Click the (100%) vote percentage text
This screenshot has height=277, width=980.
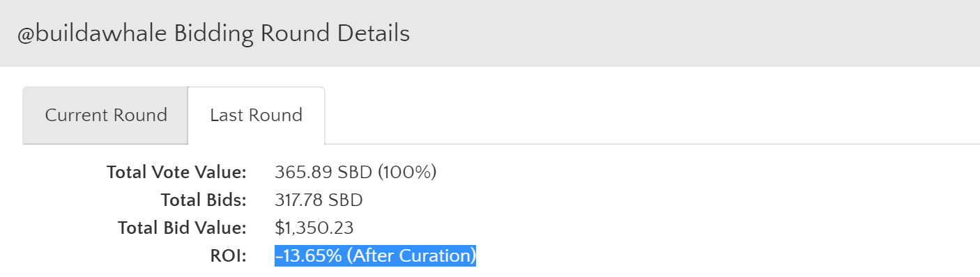[x=407, y=172]
